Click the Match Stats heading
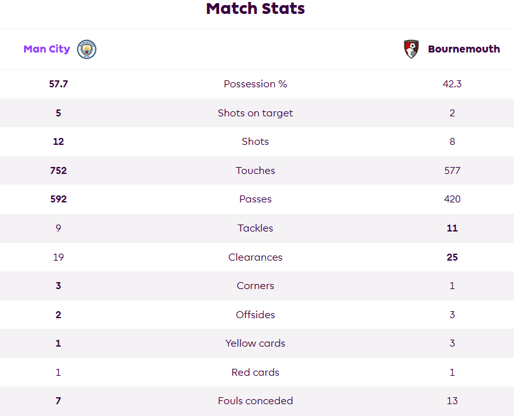Viewport: 514px width, 420px height. coord(255,8)
